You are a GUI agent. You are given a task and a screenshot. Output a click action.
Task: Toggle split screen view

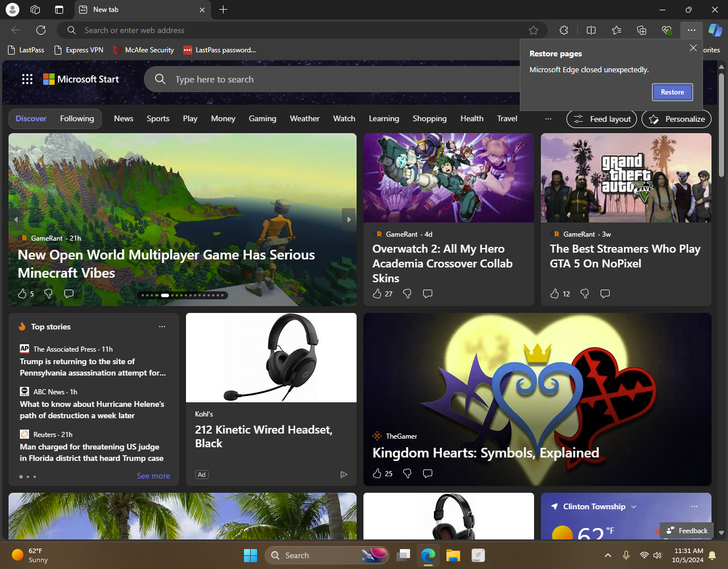tap(591, 30)
